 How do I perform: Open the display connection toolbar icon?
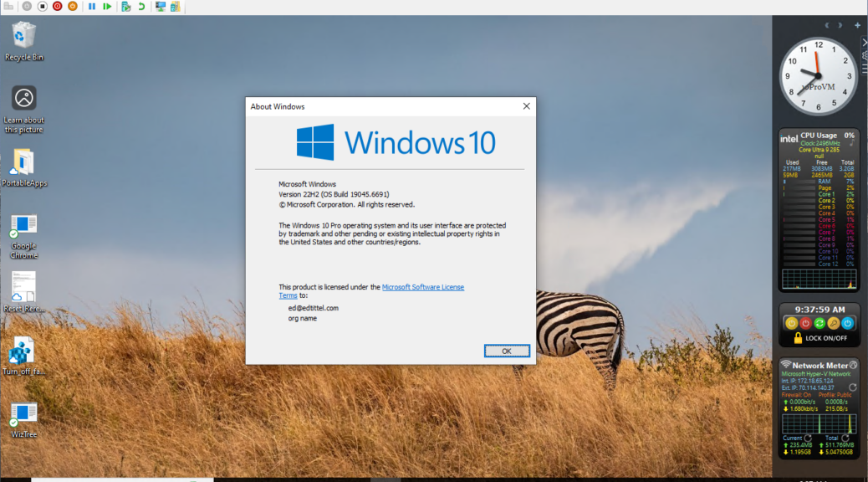160,6
